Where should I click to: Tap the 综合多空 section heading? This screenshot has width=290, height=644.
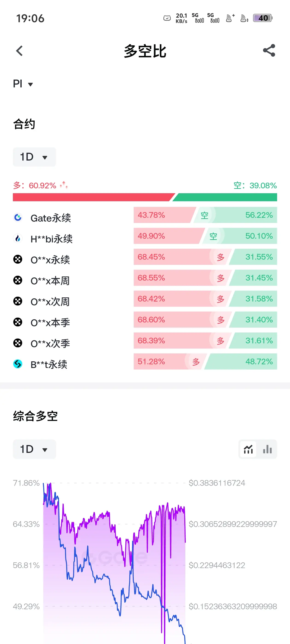pyautogui.click(x=35, y=416)
